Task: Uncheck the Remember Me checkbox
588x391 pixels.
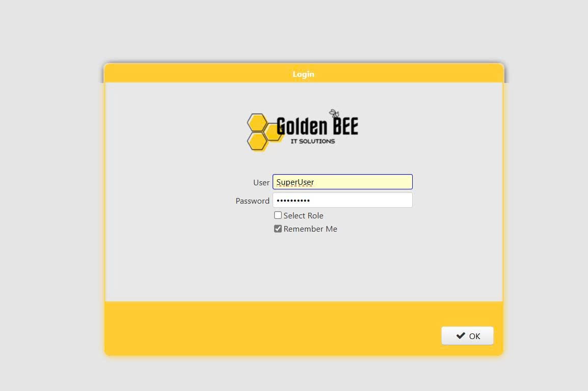Action: point(278,229)
